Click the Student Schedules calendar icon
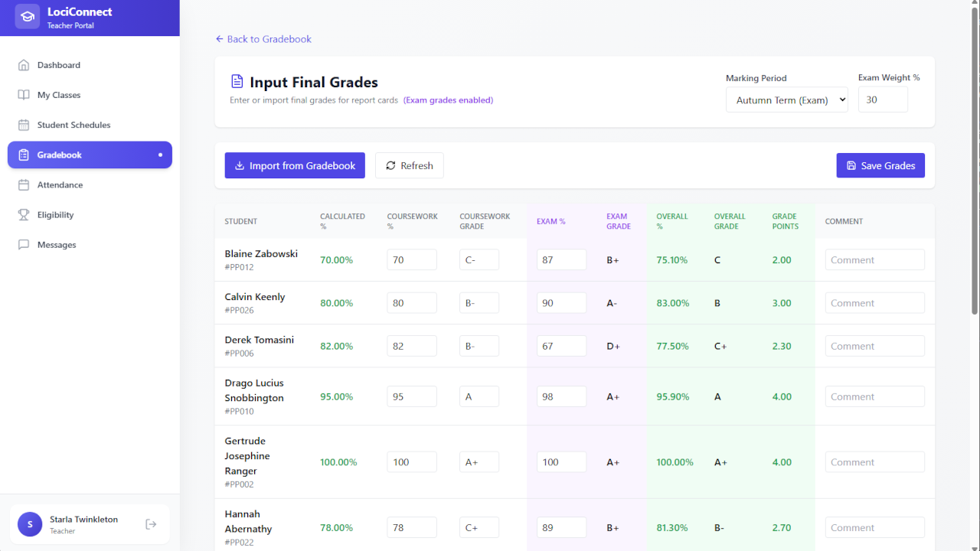The width and height of the screenshot is (980, 551). pyautogui.click(x=24, y=125)
